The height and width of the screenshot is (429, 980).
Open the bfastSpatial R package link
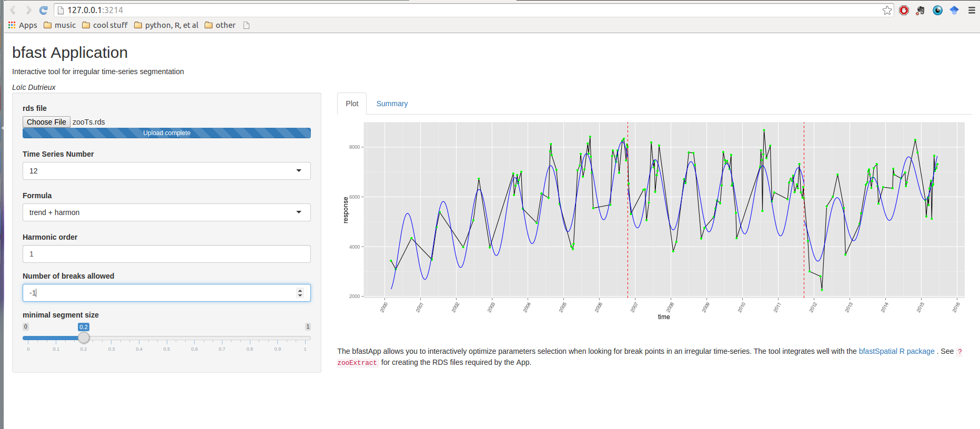tap(896, 351)
